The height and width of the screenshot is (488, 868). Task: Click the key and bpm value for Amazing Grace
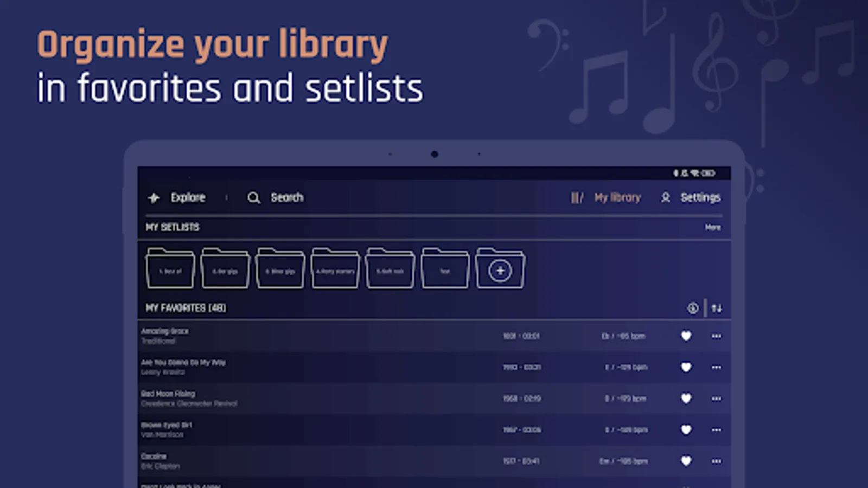pos(623,336)
